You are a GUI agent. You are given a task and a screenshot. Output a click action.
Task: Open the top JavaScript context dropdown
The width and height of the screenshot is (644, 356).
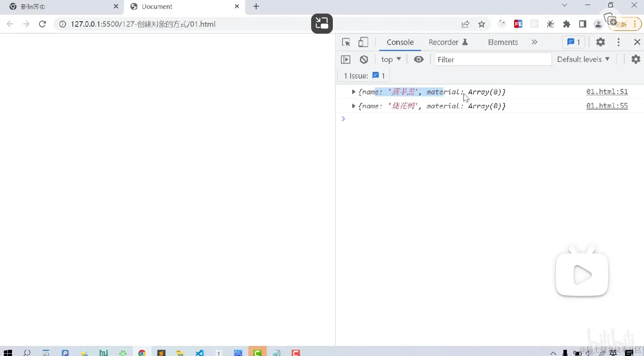(391, 59)
